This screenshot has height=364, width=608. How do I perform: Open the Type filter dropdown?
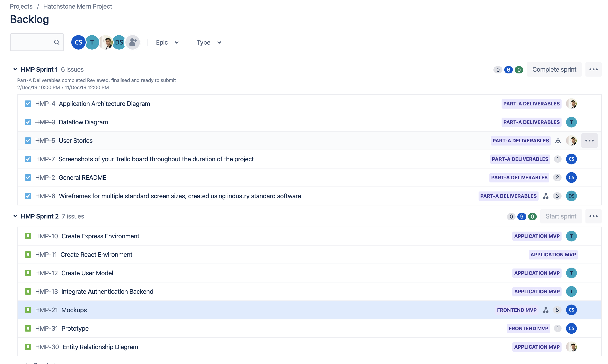coord(208,42)
